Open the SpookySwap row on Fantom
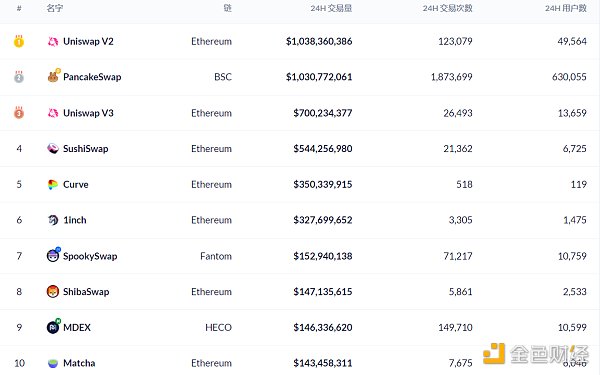 300,256
